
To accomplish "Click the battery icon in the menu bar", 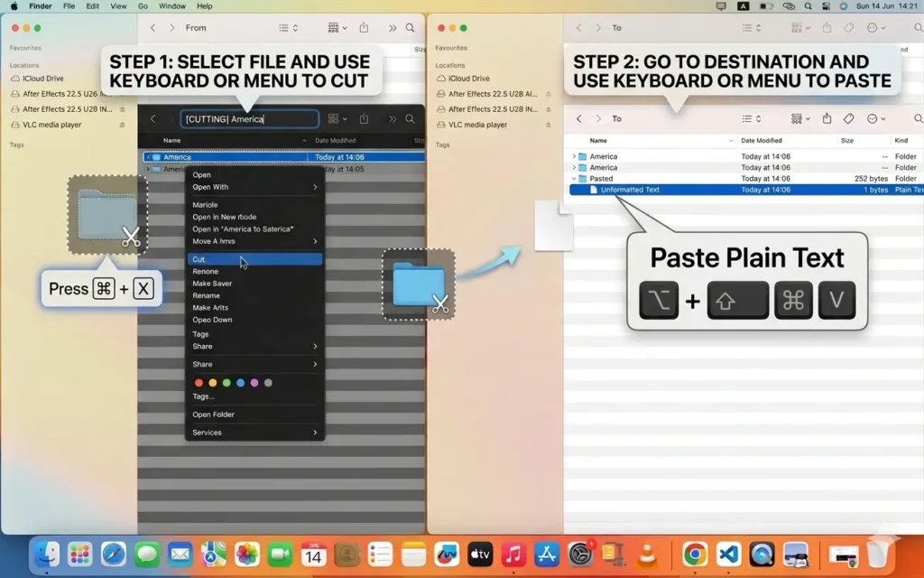I will pyautogui.click(x=766, y=6).
